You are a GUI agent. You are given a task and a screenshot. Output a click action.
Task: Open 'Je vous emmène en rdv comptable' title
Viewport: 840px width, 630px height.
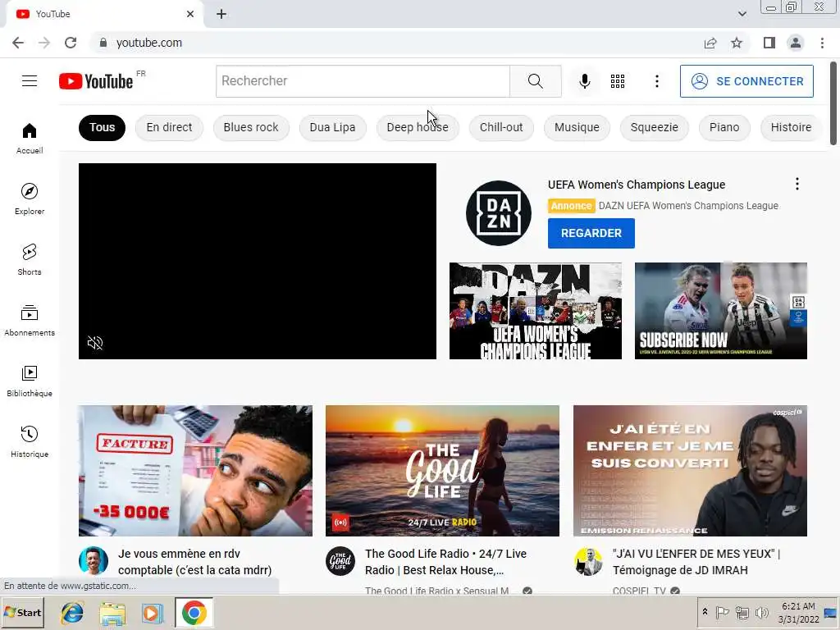click(195, 562)
